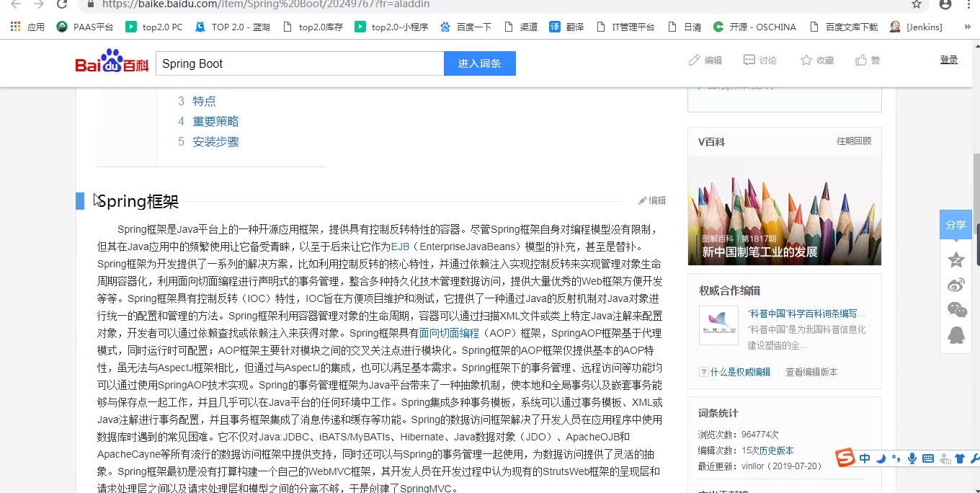Click the browser back arrow
Screen dimensions: 980x493
(x=16, y=4)
